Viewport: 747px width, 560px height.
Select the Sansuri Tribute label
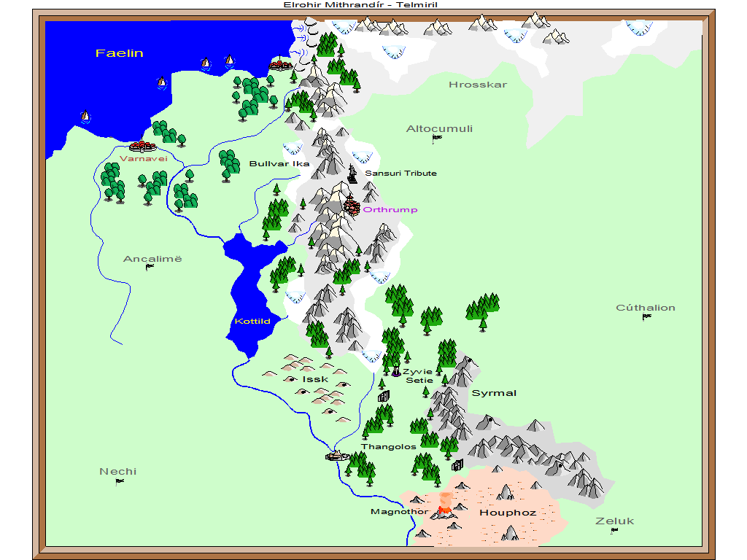pos(400,174)
